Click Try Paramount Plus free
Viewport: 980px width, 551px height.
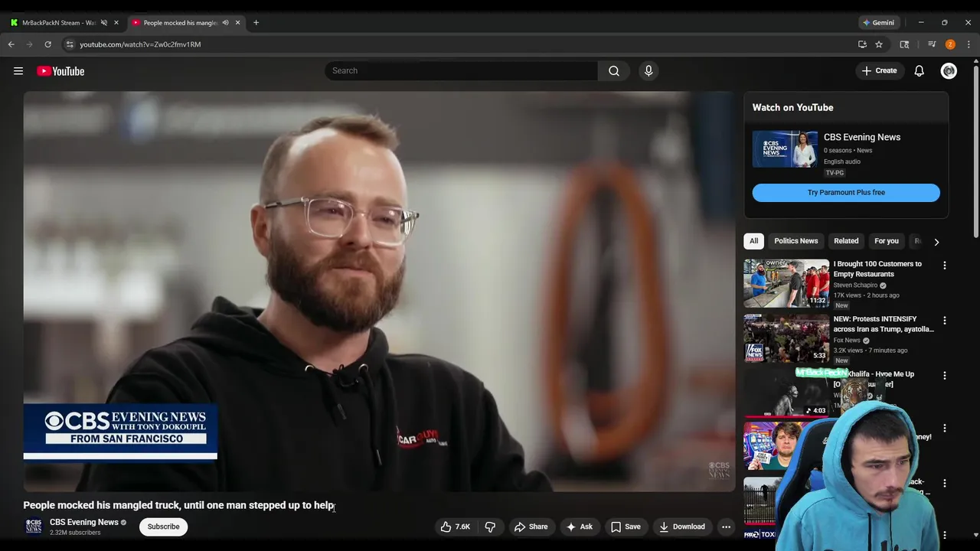(x=846, y=193)
